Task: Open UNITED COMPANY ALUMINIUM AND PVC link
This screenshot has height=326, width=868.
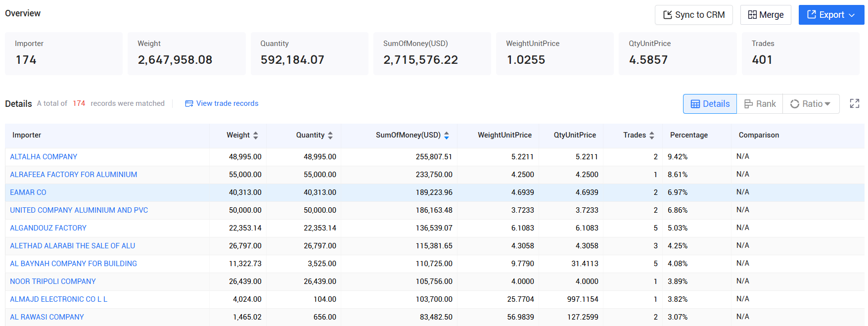Action: [79, 210]
